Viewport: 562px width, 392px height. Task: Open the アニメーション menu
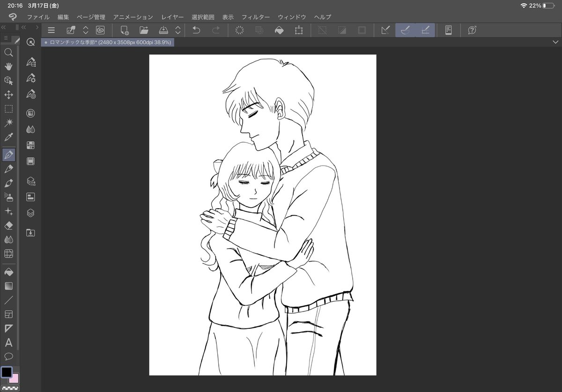[133, 17]
